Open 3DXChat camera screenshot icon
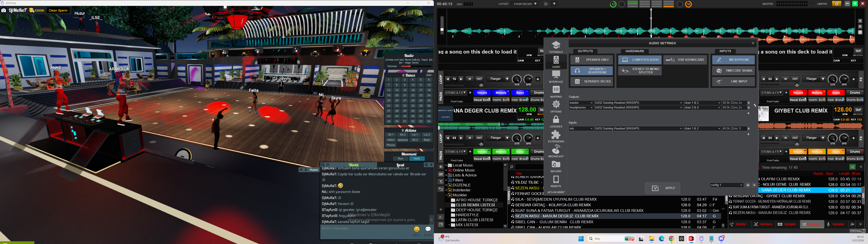The height and width of the screenshot is (244, 868). 4,10
